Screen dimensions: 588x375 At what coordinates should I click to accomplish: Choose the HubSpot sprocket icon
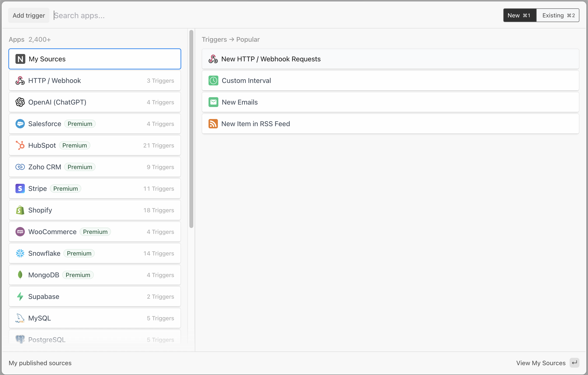tap(20, 145)
